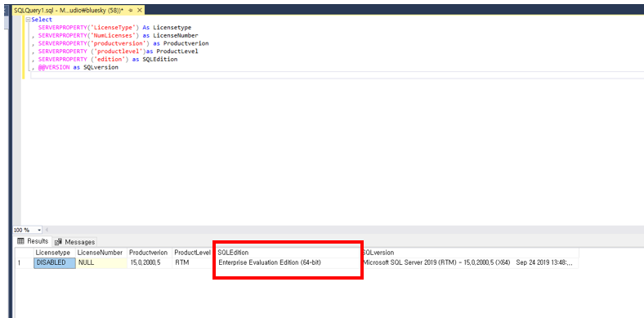Select the Licensetype column header

(x=55, y=253)
